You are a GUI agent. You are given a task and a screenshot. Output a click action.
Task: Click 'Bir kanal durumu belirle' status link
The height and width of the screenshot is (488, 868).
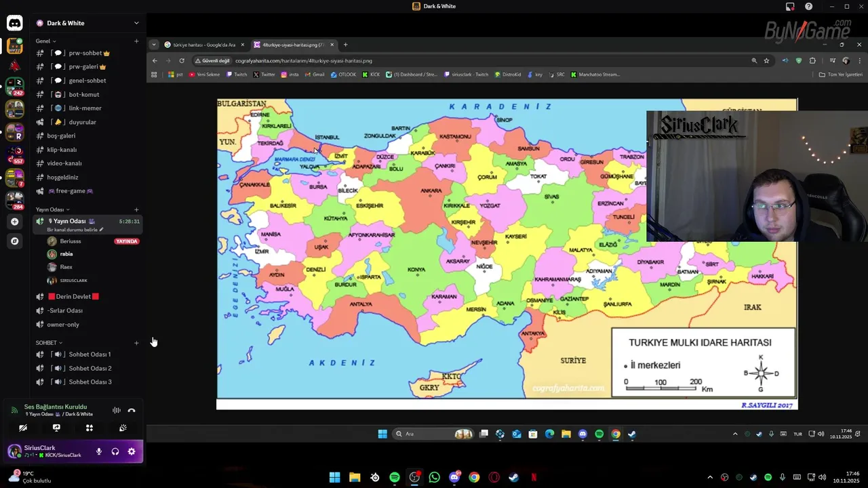(75, 230)
